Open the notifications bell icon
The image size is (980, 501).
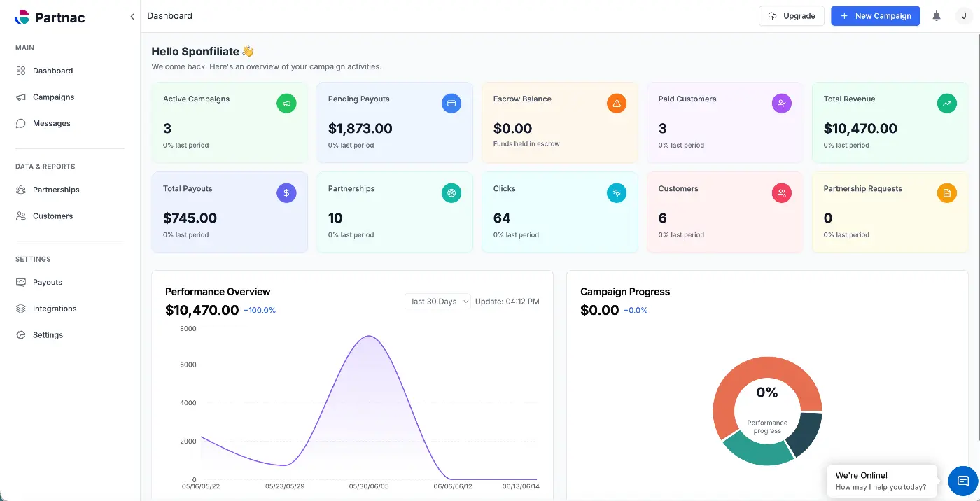[937, 16]
